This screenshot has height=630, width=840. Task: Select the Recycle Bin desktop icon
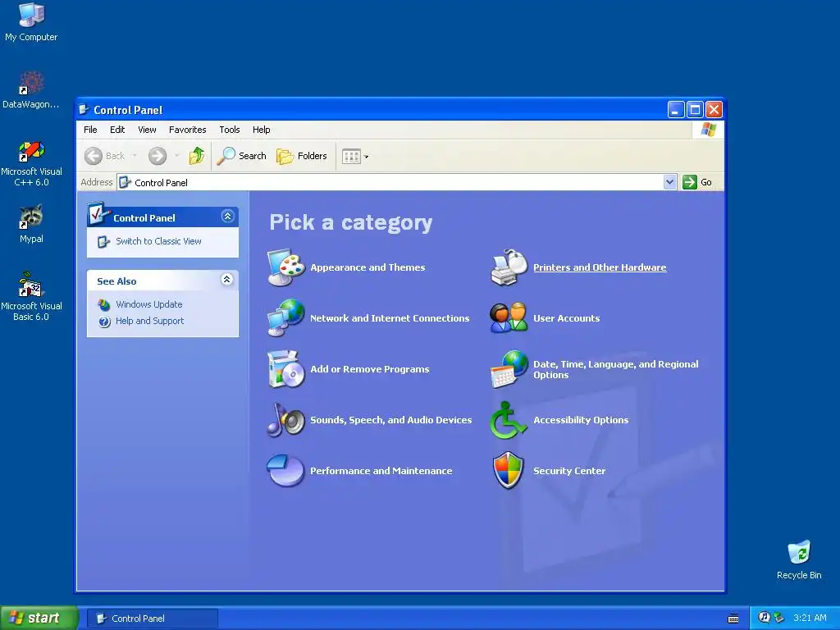799,559
